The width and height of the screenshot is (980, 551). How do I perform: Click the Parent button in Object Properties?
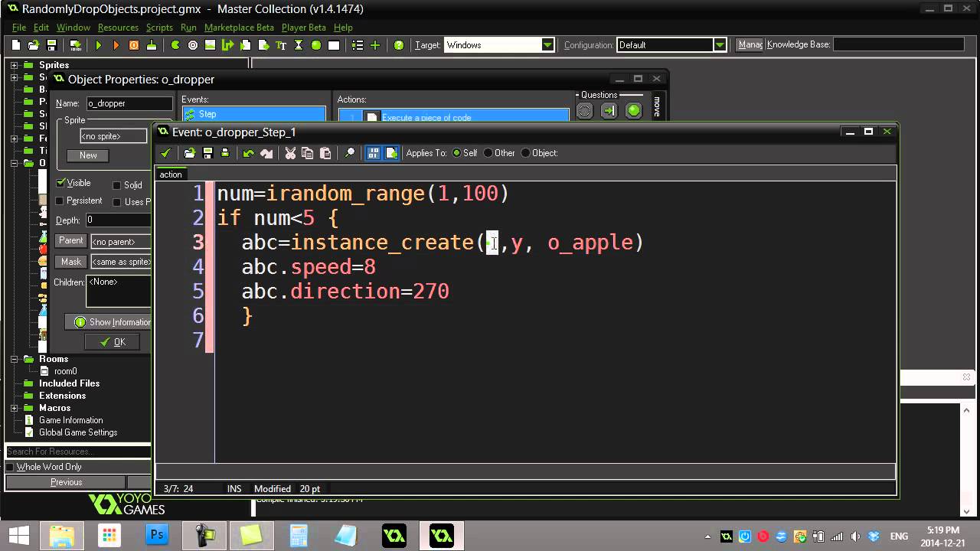[71, 241]
